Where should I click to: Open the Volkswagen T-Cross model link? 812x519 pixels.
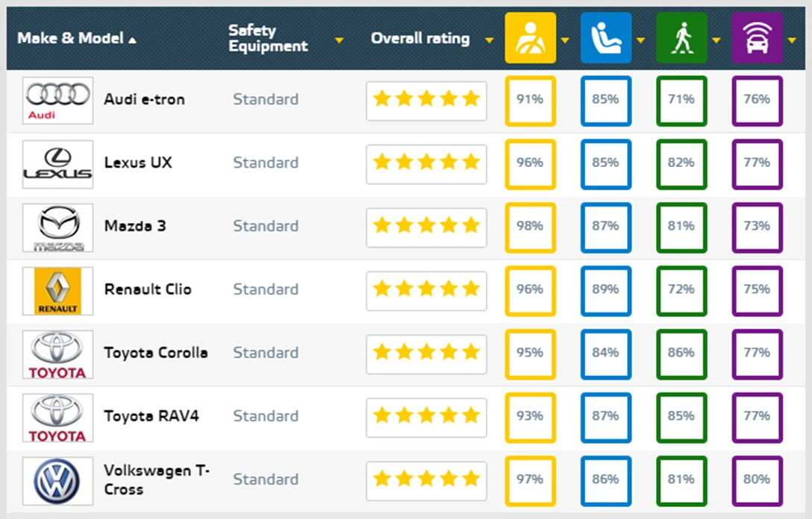[157, 479]
